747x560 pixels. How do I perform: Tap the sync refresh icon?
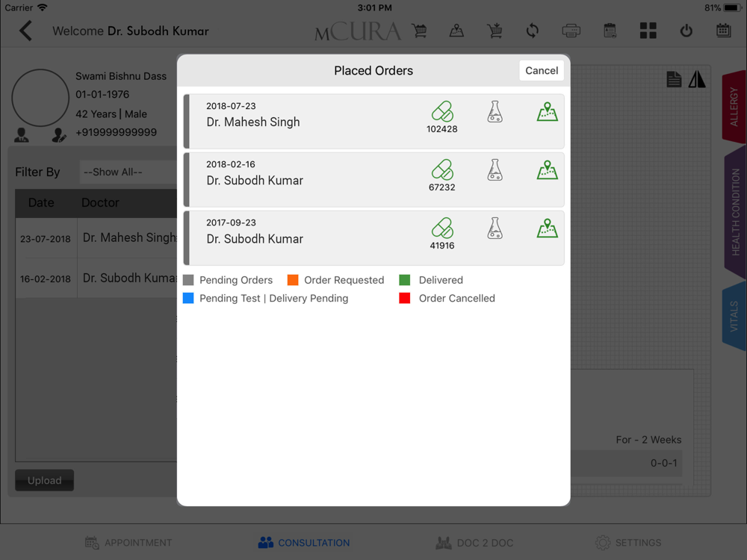[x=533, y=31]
